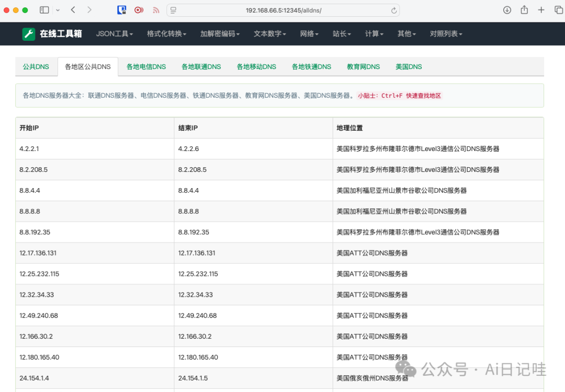Click the Safari sidebar toggle icon
Viewport: 565px width, 392px height.
click(x=44, y=10)
